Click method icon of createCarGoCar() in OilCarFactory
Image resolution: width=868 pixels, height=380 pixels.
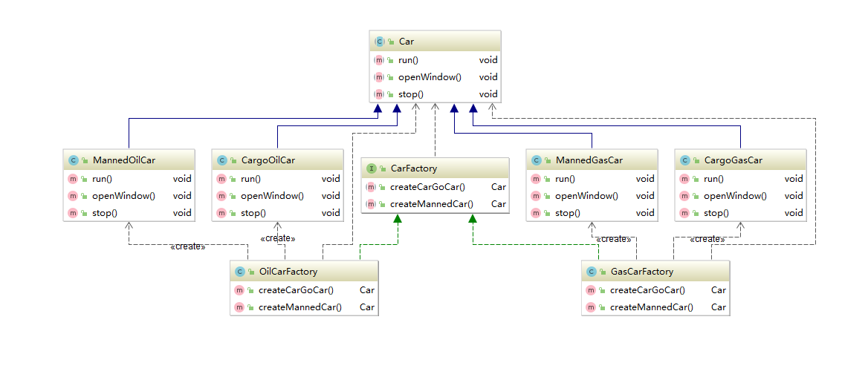point(239,290)
